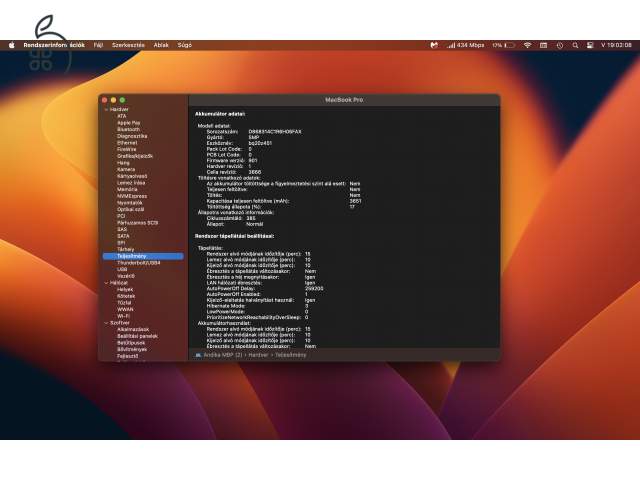Select ATA in the sidebar
This screenshot has width=640, height=480.
[x=122, y=116]
